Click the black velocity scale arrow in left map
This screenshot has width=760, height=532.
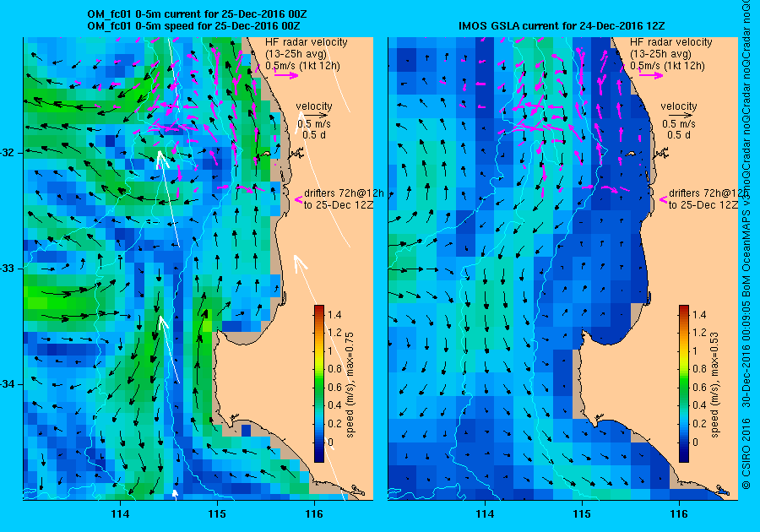pos(315,116)
